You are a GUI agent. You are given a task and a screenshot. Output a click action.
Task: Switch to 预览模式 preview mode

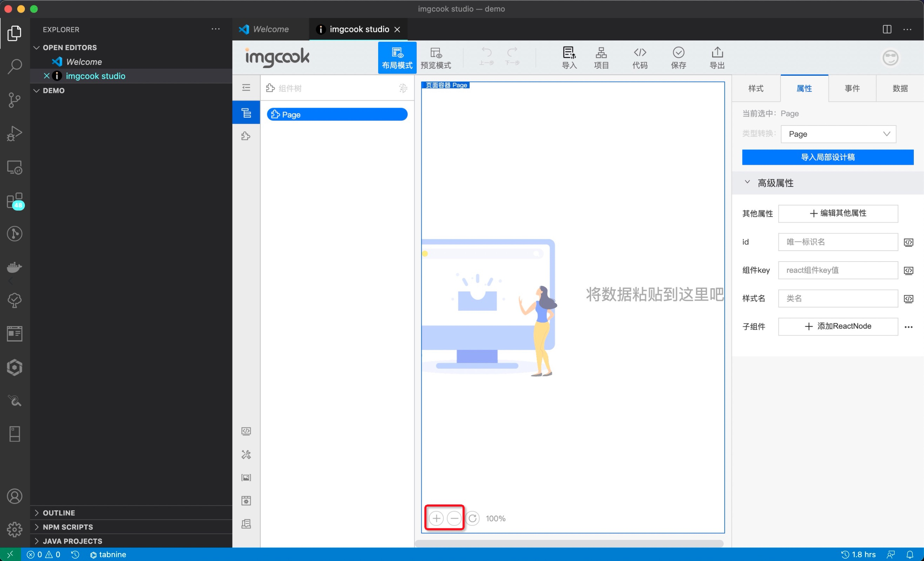click(436, 58)
